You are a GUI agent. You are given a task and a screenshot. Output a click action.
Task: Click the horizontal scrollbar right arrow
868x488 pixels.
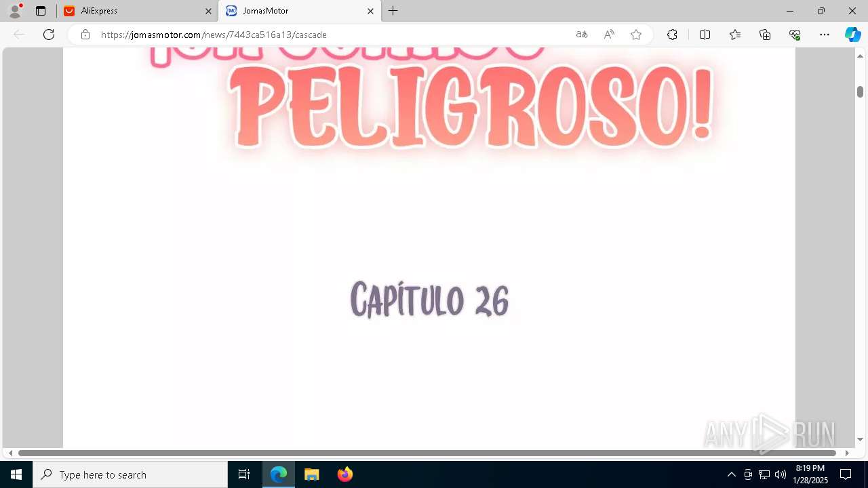tap(846, 453)
